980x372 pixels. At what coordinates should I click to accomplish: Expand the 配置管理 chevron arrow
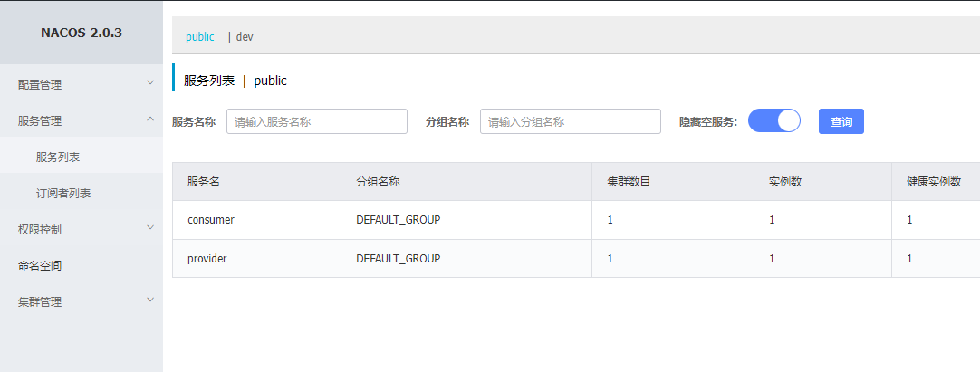[x=150, y=83]
